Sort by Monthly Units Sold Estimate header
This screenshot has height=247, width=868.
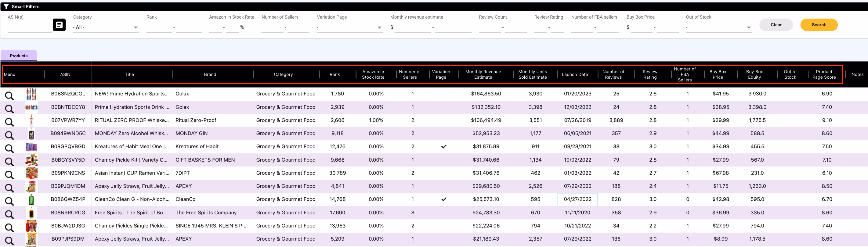(x=532, y=74)
